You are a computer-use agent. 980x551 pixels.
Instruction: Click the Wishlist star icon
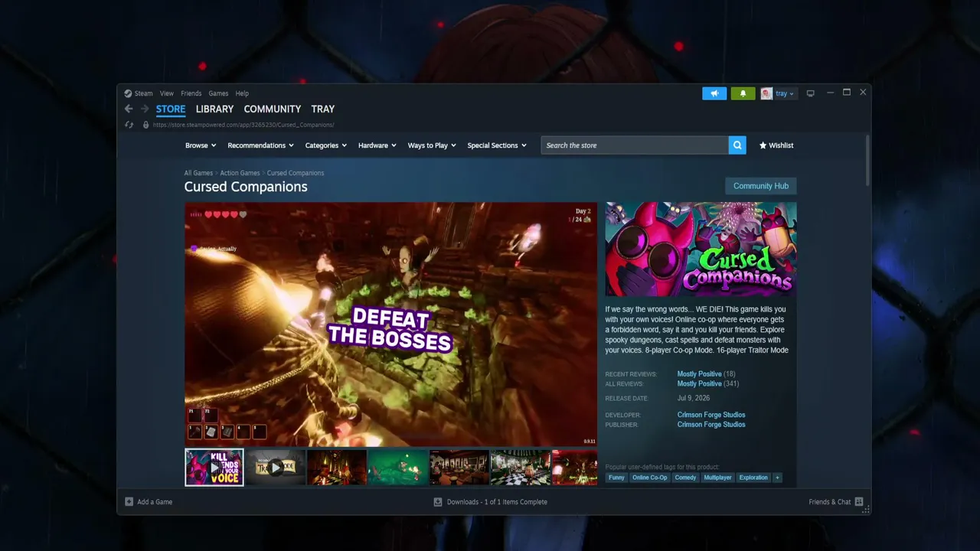click(x=763, y=145)
